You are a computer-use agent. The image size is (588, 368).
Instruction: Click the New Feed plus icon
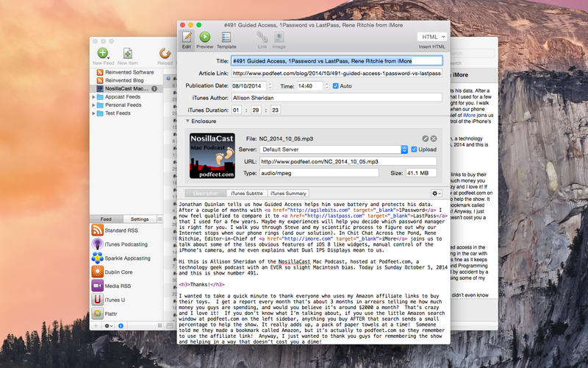(103, 54)
